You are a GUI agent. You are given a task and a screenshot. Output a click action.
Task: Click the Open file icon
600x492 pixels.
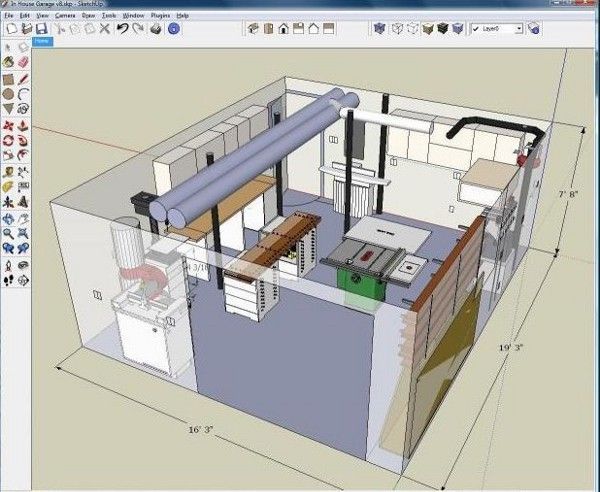coord(27,29)
